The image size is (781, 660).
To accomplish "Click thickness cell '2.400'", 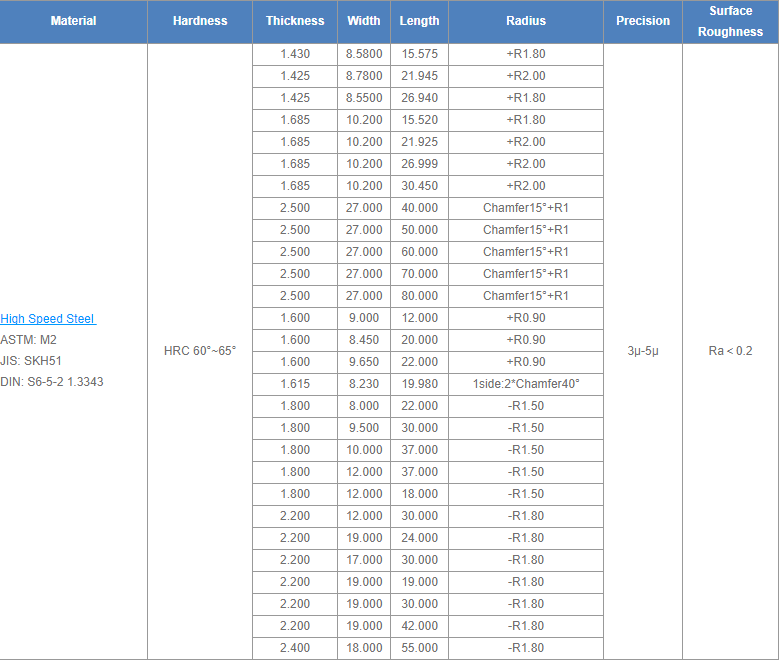I will click(295, 648).
